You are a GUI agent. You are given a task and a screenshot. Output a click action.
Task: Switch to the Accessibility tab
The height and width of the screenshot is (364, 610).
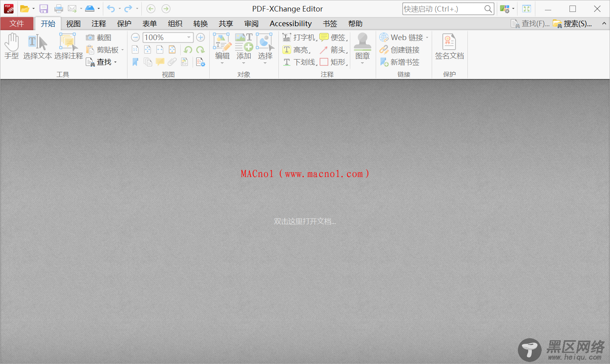pos(291,24)
